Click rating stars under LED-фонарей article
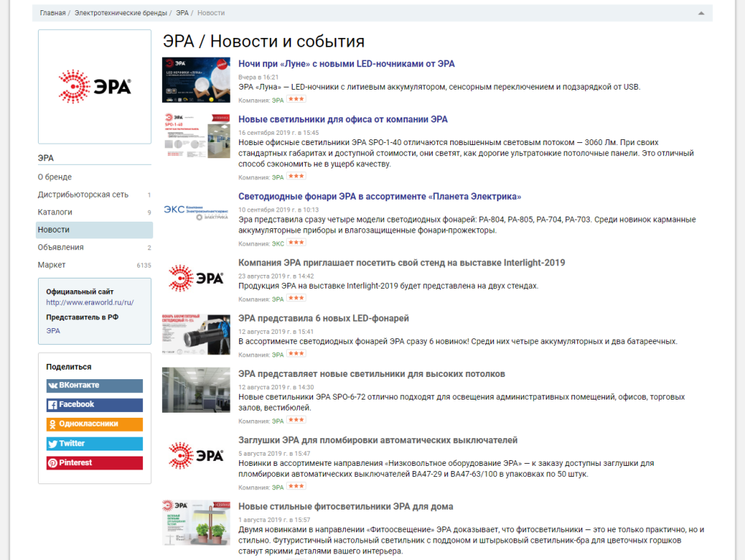 tap(296, 354)
